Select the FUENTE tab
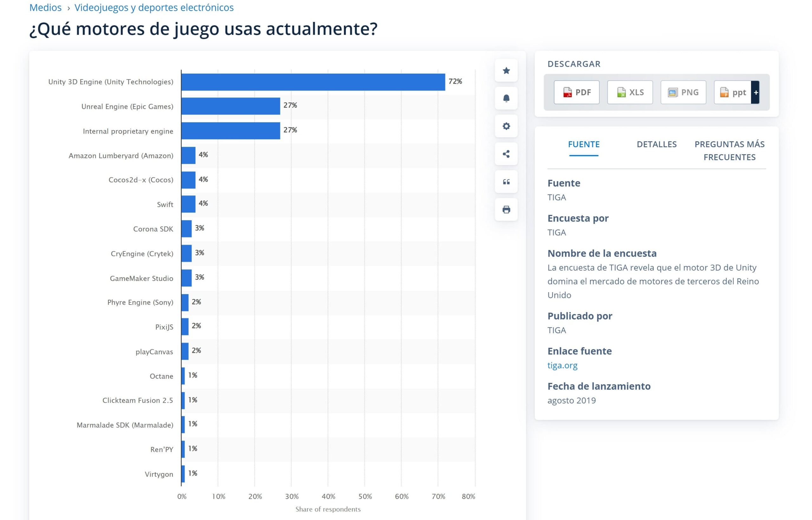 pyautogui.click(x=584, y=144)
